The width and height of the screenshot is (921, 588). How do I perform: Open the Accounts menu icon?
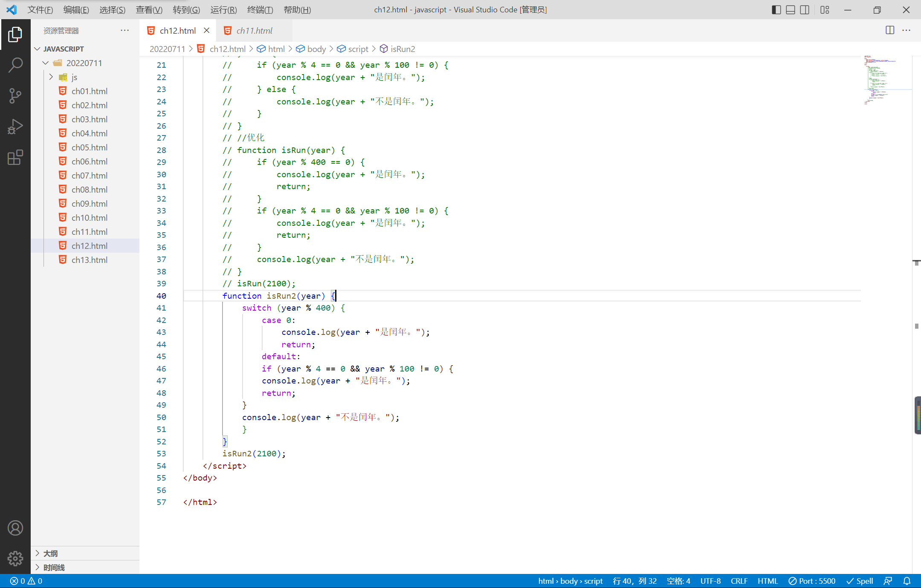pyautogui.click(x=15, y=528)
